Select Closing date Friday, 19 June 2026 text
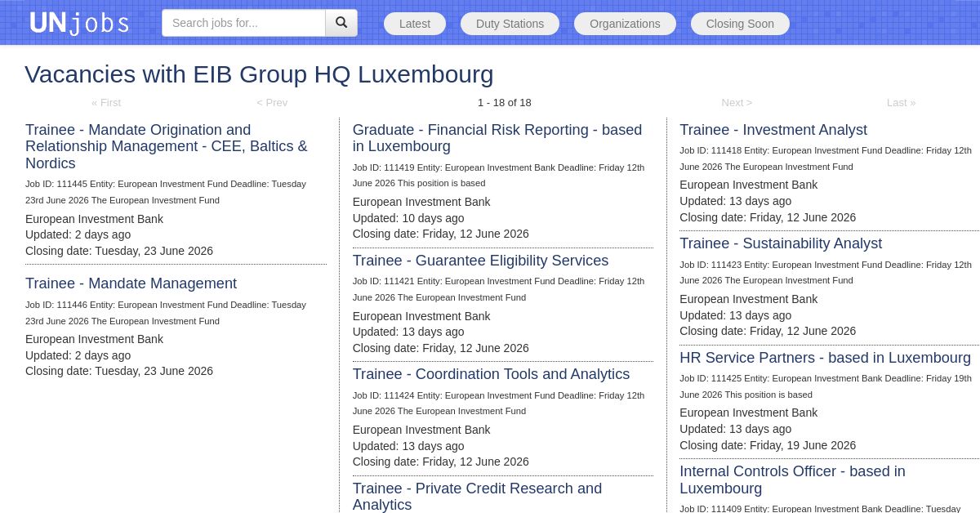Viewport: 980px width, 513px height. point(768,445)
